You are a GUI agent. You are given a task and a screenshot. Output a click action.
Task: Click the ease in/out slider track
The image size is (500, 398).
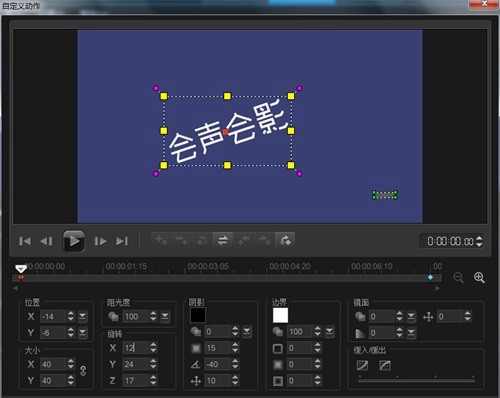417,380
